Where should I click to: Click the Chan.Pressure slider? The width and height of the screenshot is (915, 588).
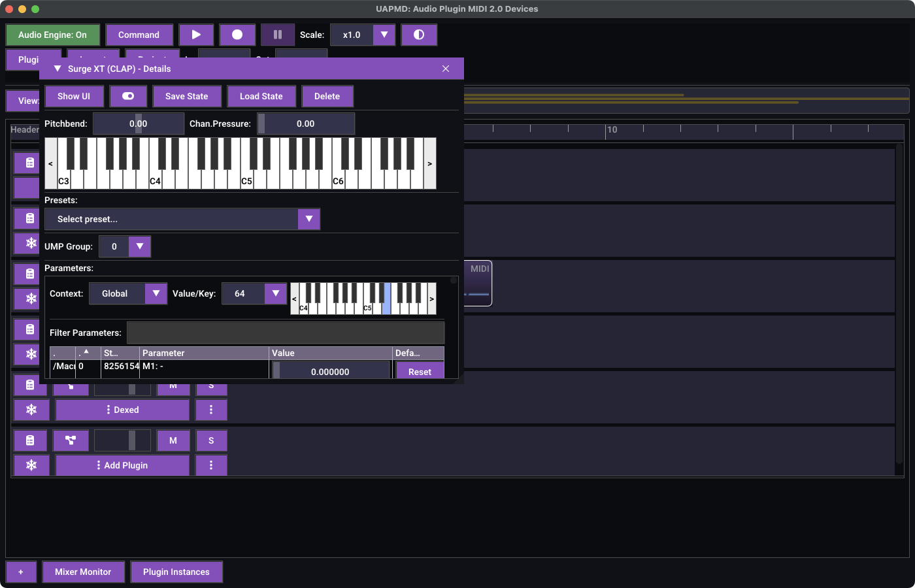tap(306, 123)
